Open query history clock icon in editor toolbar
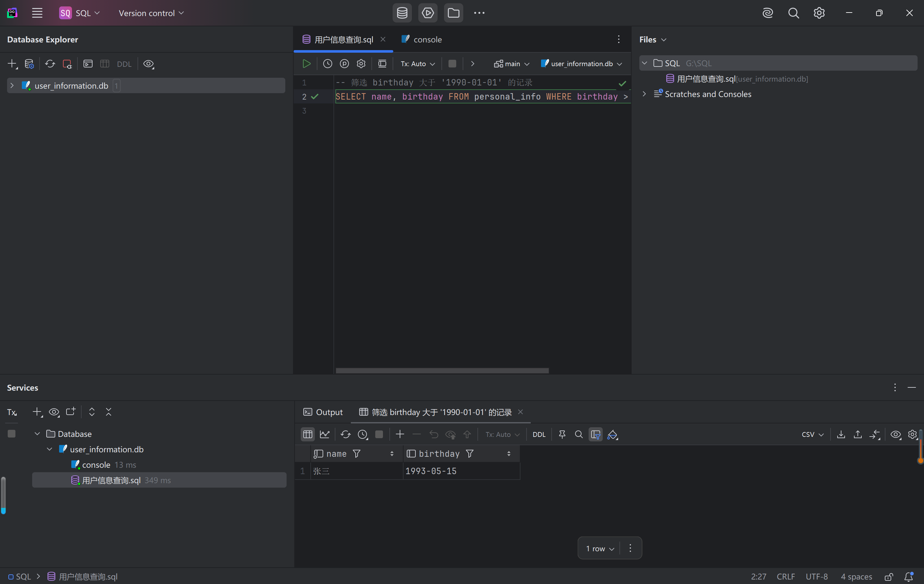This screenshot has width=924, height=584. 327,64
